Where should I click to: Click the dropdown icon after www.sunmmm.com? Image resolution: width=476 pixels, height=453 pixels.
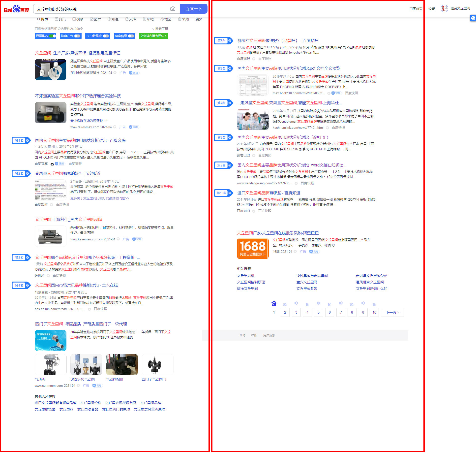click(x=78, y=386)
